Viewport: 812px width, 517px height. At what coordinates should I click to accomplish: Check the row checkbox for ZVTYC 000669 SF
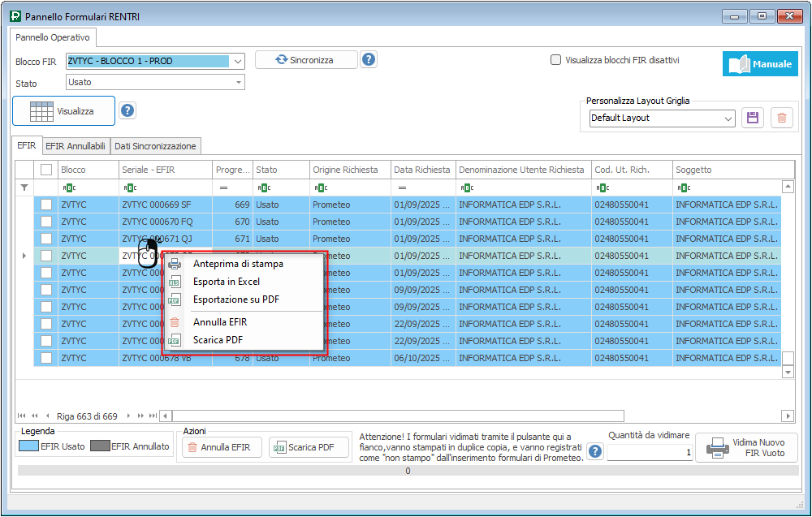(x=46, y=205)
